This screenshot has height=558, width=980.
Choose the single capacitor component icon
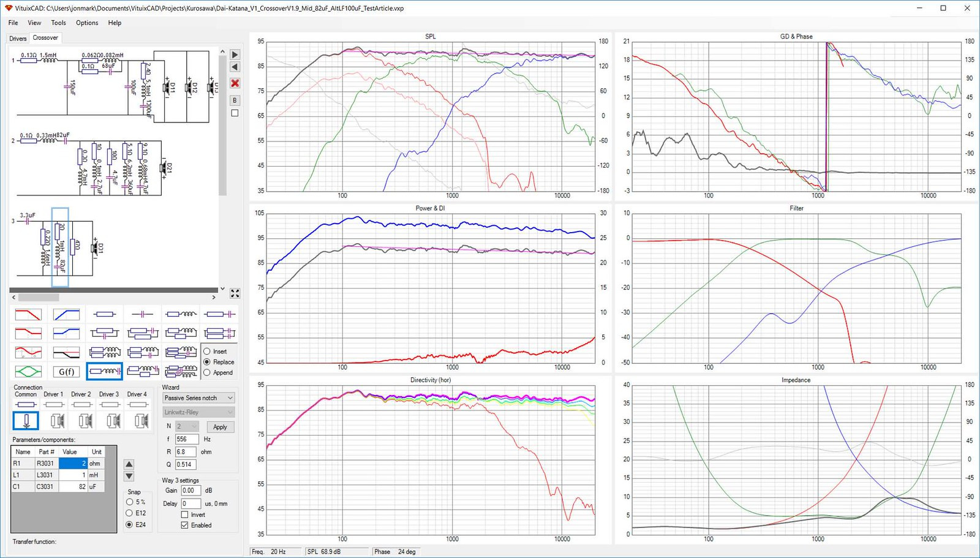pyautogui.click(x=143, y=314)
